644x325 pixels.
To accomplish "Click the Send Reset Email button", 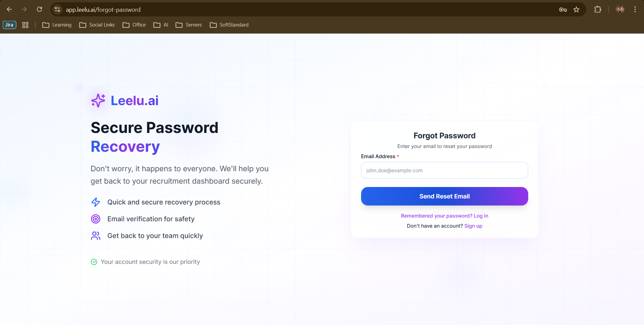I will pyautogui.click(x=444, y=196).
